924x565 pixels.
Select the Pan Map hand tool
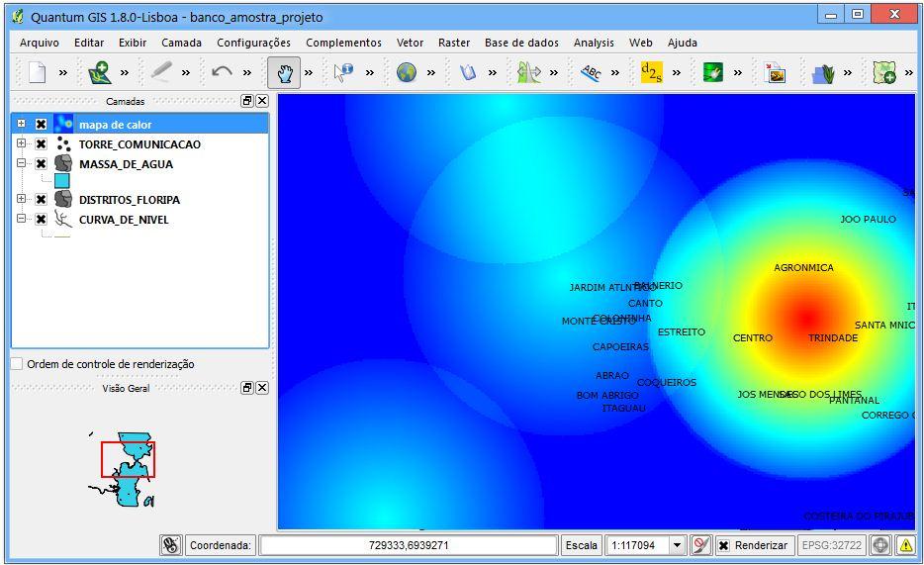(284, 73)
